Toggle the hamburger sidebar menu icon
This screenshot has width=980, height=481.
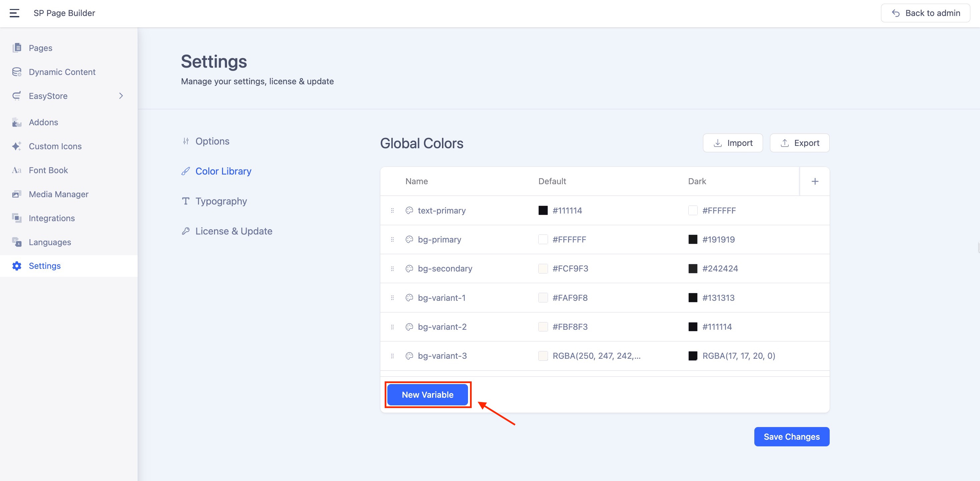14,13
